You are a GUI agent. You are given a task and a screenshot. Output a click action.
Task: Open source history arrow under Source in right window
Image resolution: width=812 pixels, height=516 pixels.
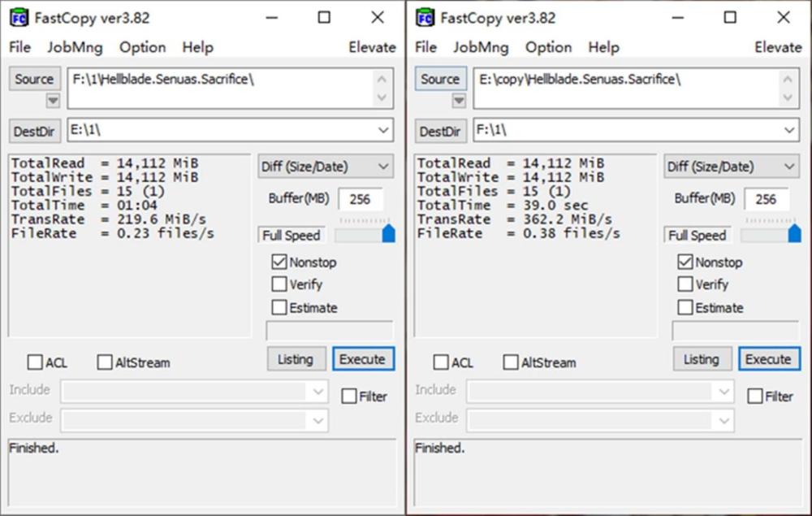(459, 100)
